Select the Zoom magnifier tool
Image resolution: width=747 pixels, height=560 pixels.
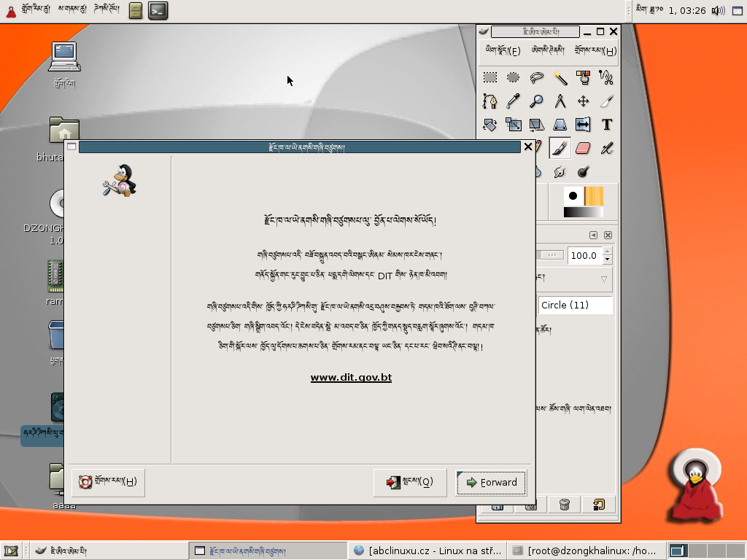536,101
